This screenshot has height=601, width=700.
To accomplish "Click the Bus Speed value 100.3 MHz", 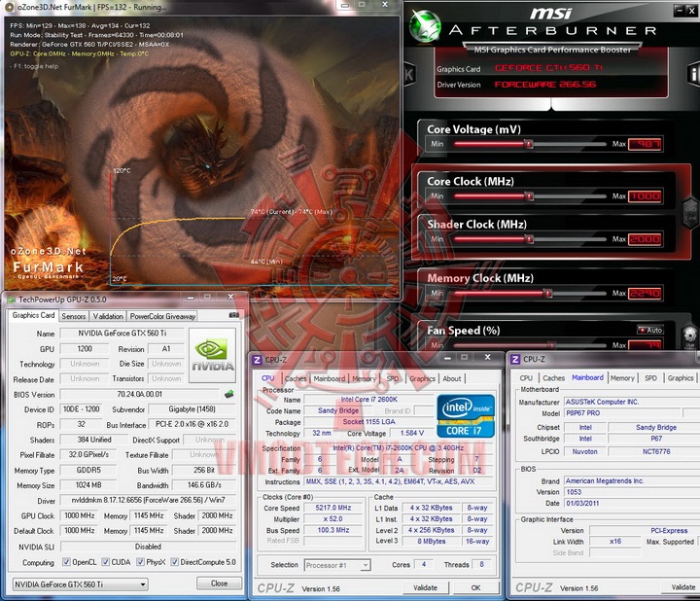I will point(333,530).
